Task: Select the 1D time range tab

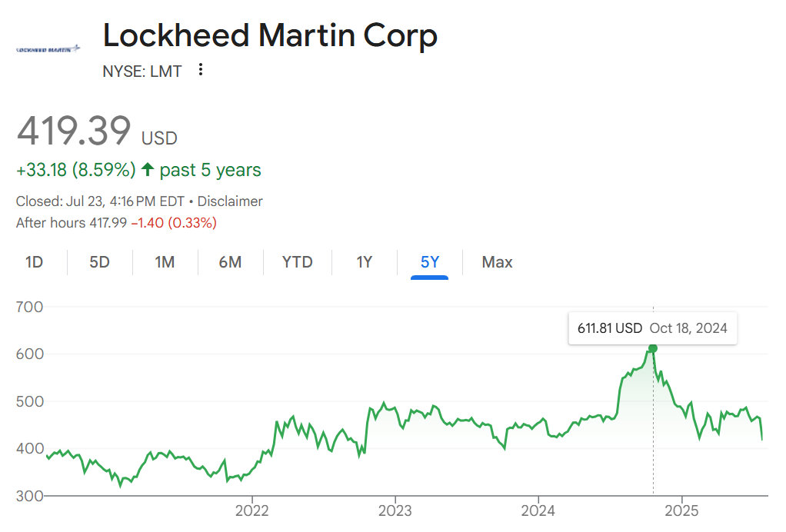Action: coord(34,262)
